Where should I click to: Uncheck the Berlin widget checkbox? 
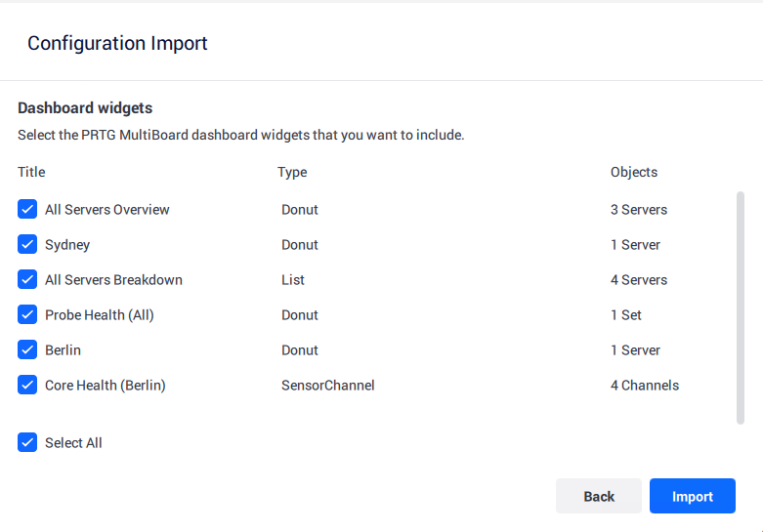(x=27, y=349)
